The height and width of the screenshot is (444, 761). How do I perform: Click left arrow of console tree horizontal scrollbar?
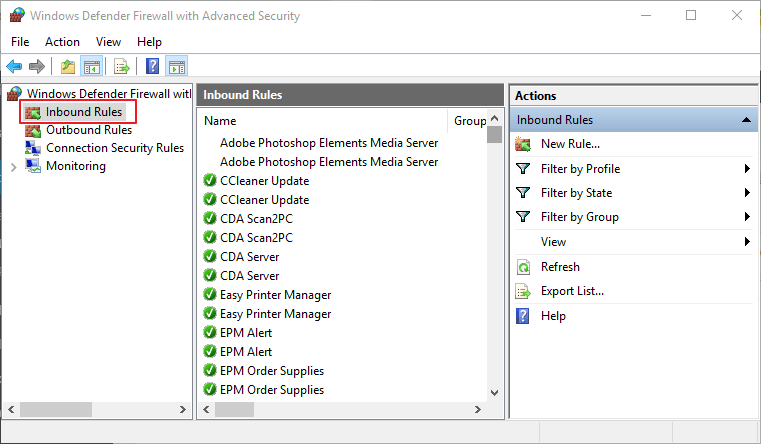pos(11,410)
